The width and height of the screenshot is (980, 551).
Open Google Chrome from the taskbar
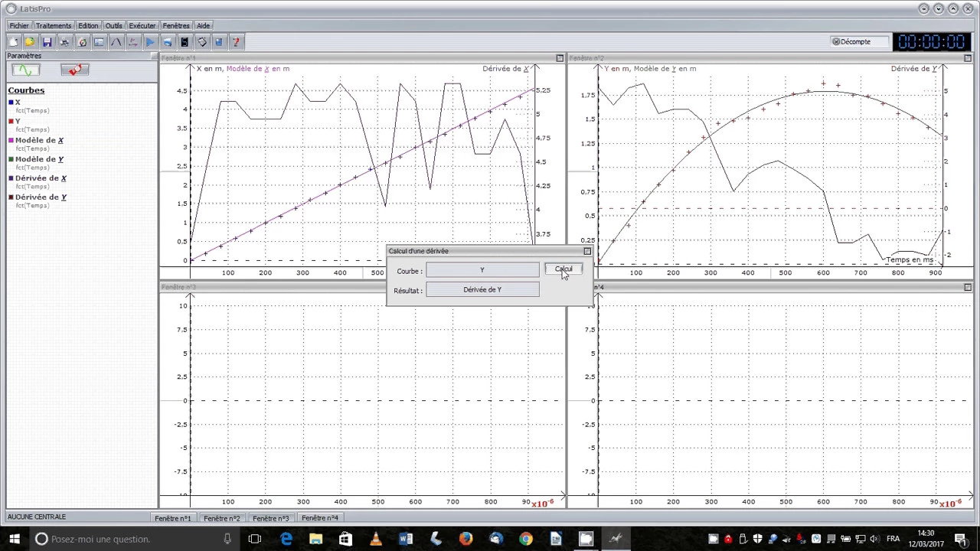tap(526, 539)
